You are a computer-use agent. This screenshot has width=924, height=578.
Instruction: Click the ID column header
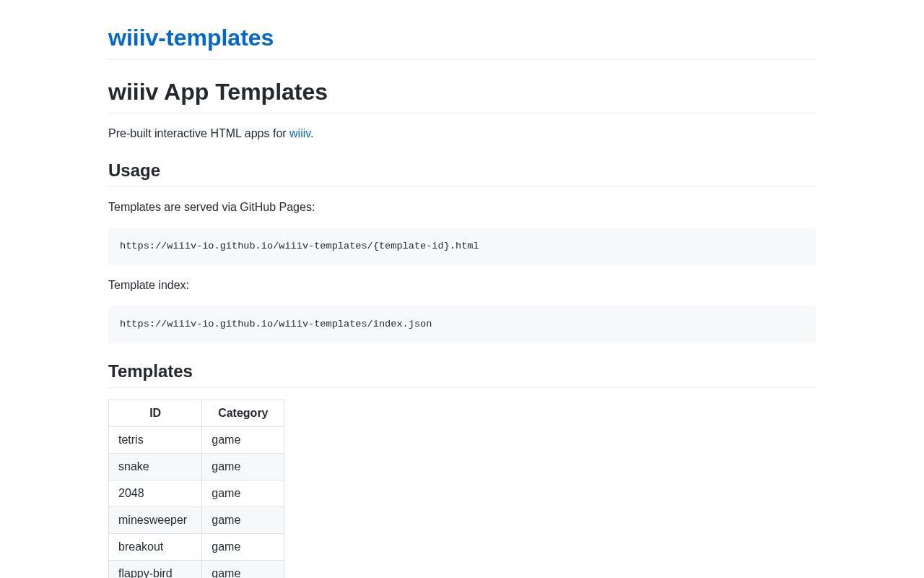click(x=155, y=413)
